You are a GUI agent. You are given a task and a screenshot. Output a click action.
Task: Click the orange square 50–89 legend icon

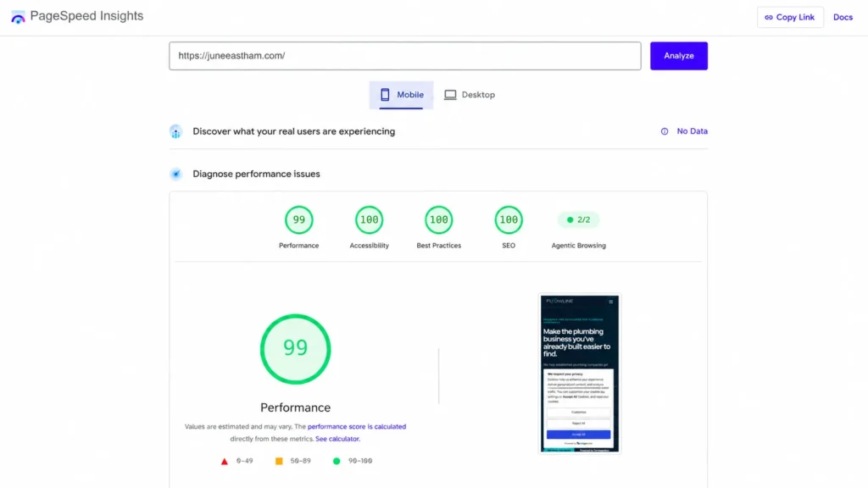[x=279, y=461]
